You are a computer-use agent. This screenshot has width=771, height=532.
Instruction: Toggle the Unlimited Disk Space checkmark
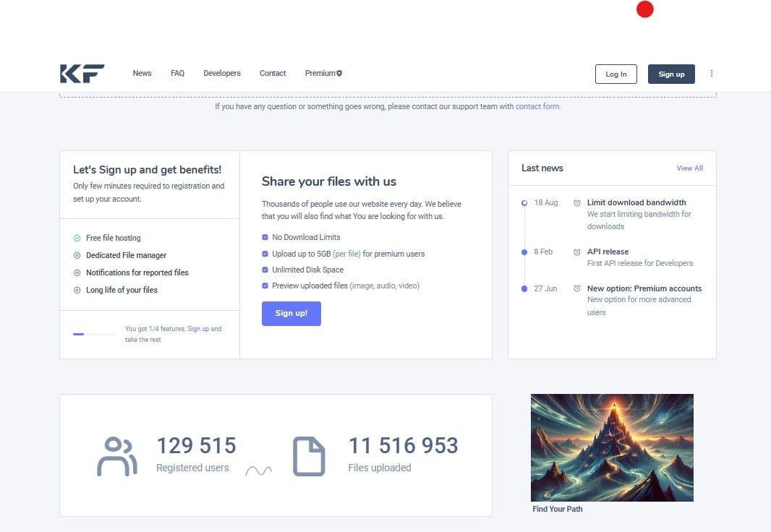pos(265,269)
